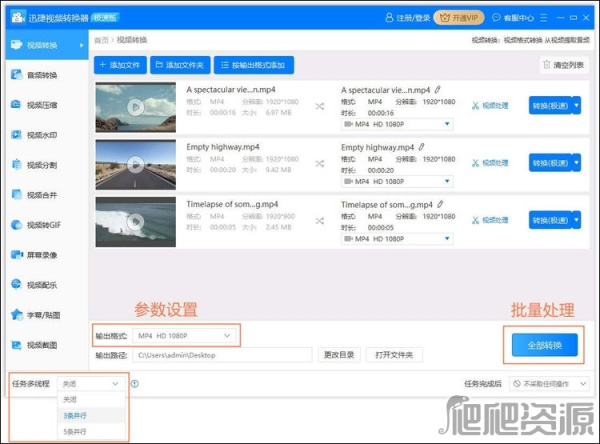
Task: Open 视频处理 scissors for Timelapse
Action: click(490, 220)
